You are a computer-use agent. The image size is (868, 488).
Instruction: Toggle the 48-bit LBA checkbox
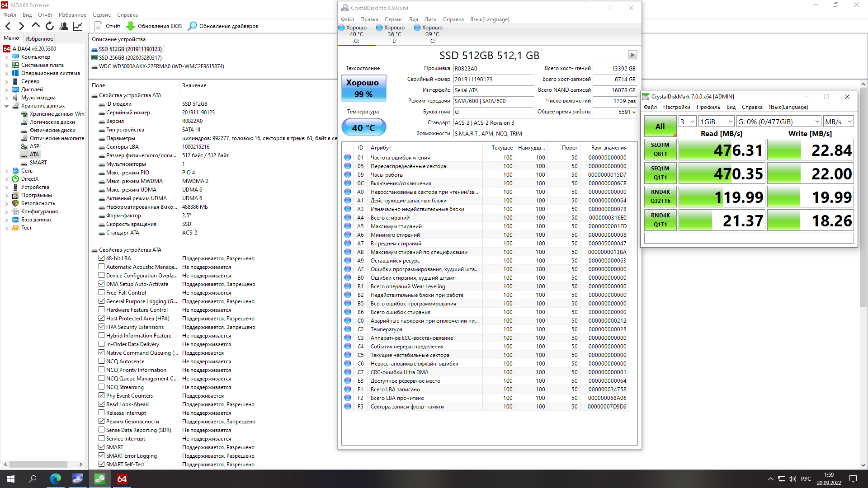[x=102, y=258]
